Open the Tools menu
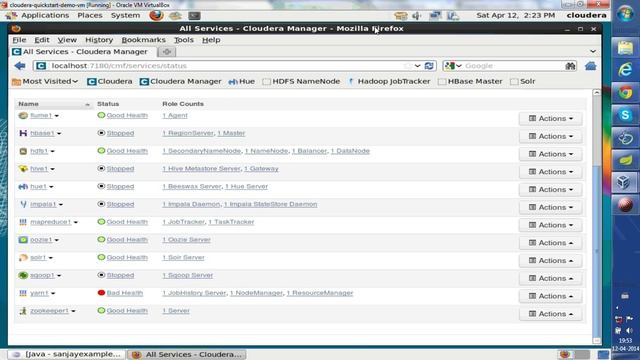 point(184,40)
